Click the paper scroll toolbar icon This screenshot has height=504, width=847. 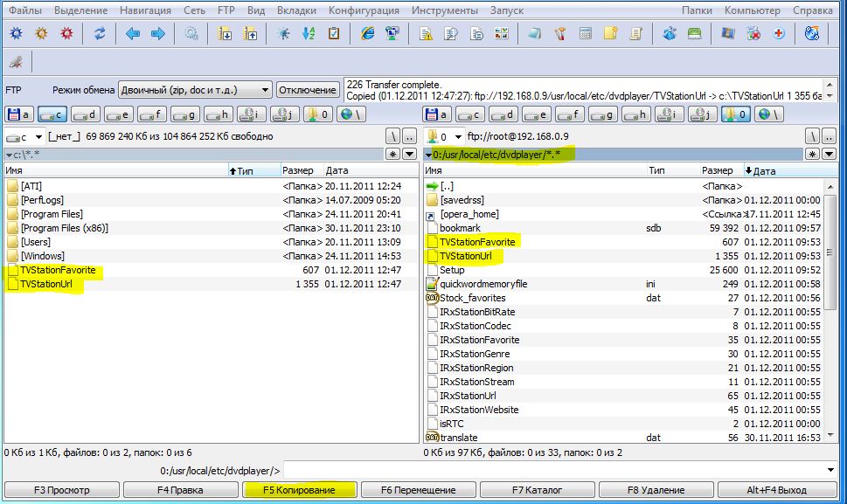(636, 33)
